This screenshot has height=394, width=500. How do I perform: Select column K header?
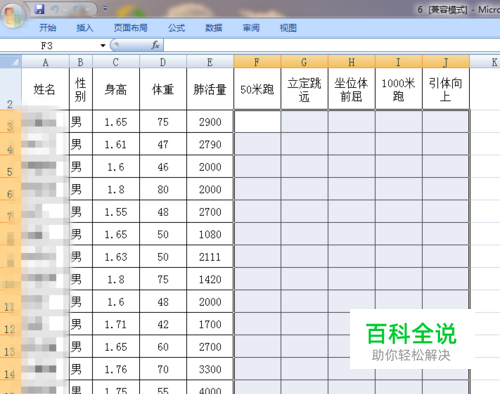click(x=485, y=62)
